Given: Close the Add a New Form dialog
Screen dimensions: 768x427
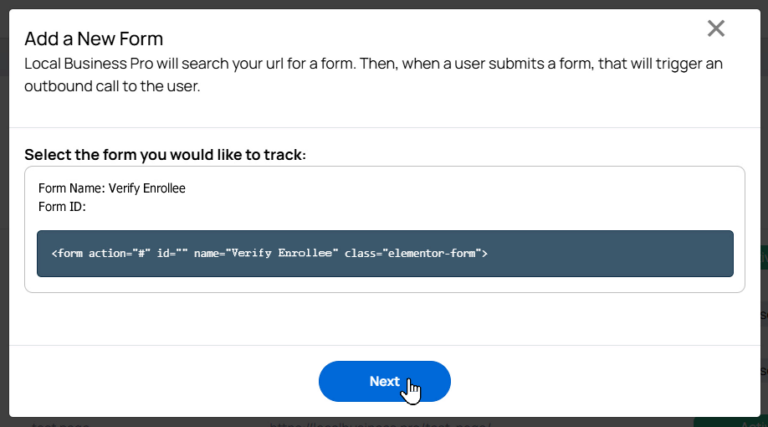Looking at the screenshot, I should (716, 28).
